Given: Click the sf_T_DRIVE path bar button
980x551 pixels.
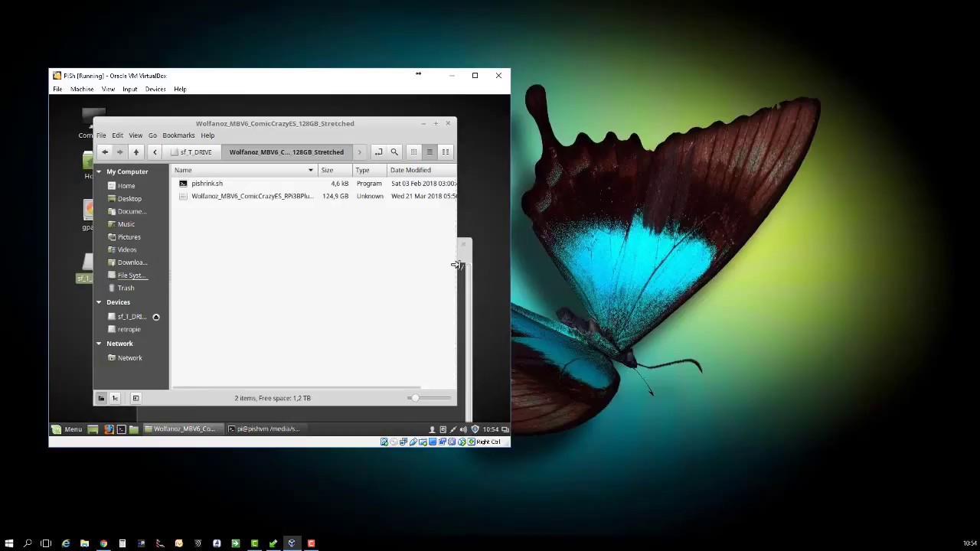Looking at the screenshot, I should click(191, 152).
